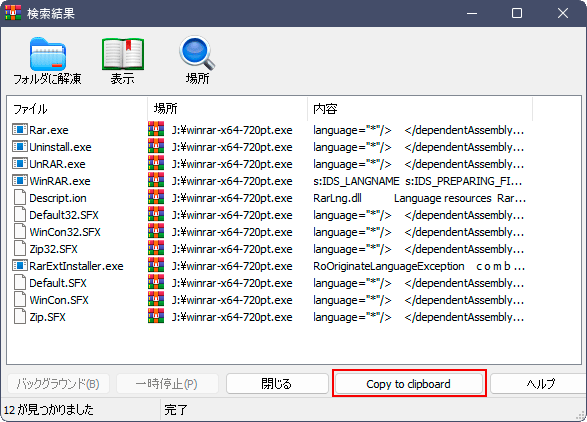This screenshot has height=422, width=587.
Task: Click the Copy to clipboard button
Action: (408, 384)
